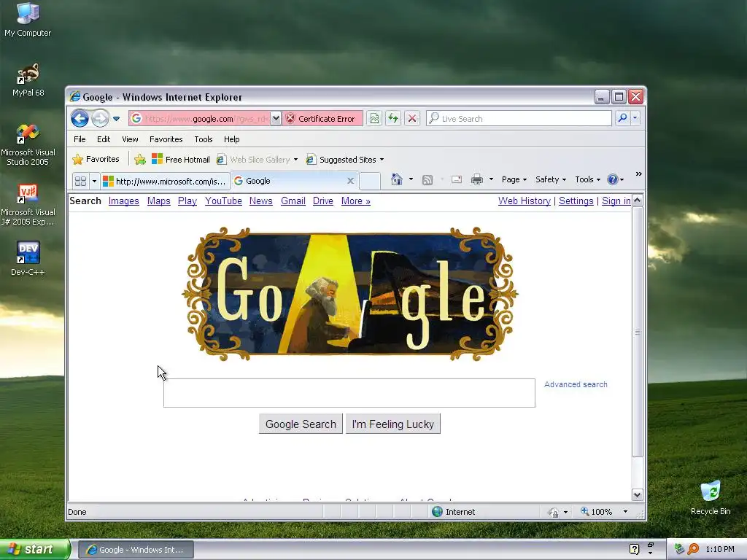Click the Read Mail envelope icon
This screenshot has width=747, height=560.
(457, 179)
